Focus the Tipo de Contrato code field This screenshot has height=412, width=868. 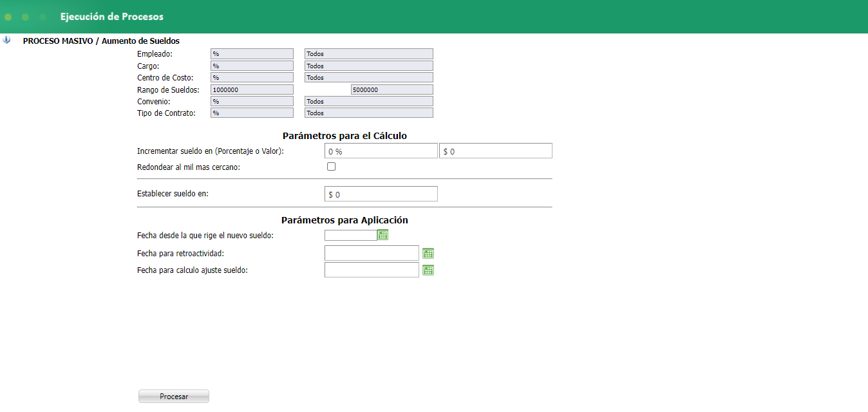coord(252,113)
